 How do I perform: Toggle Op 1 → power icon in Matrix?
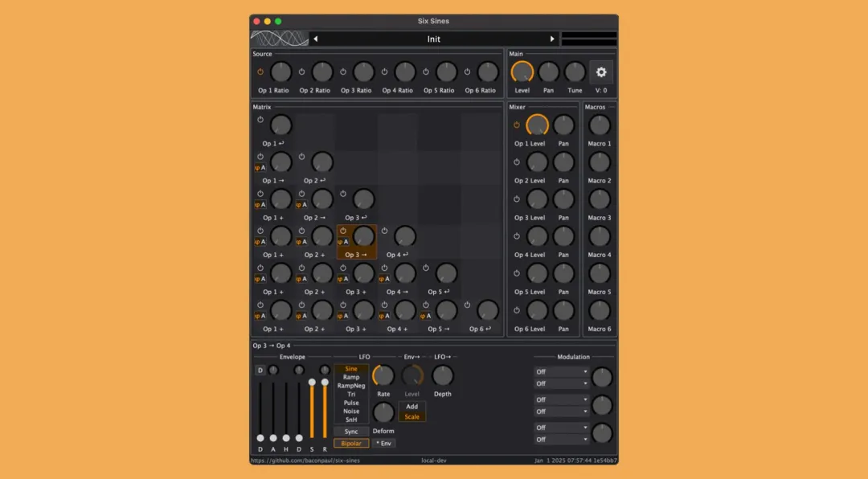click(260, 156)
